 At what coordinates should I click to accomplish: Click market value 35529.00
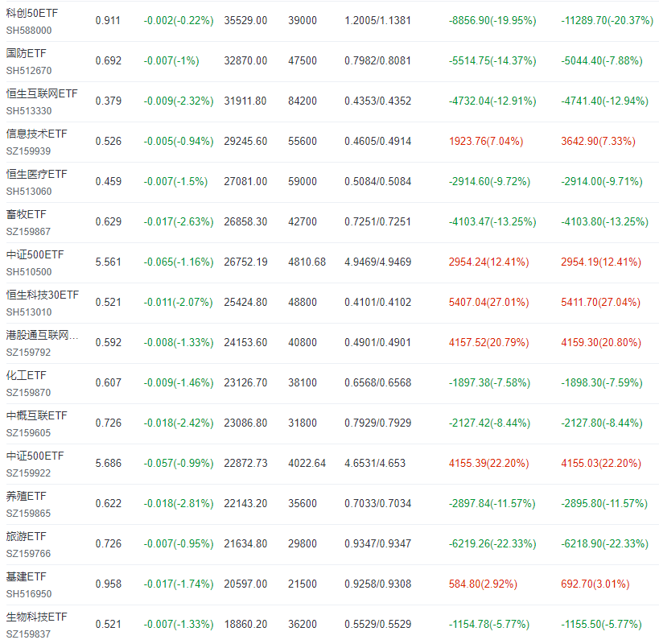tap(245, 21)
